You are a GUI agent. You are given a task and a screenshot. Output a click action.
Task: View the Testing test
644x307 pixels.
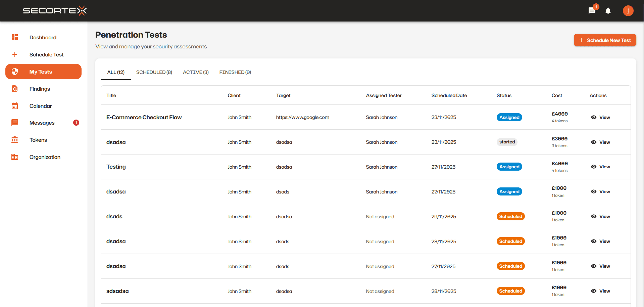point(600,167)
